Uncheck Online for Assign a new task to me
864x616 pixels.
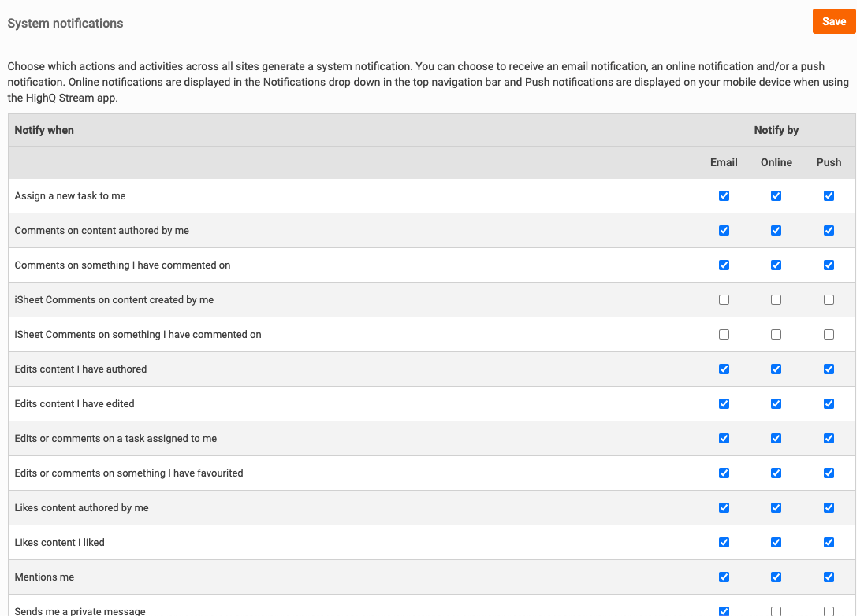click(x=776, y=196)
